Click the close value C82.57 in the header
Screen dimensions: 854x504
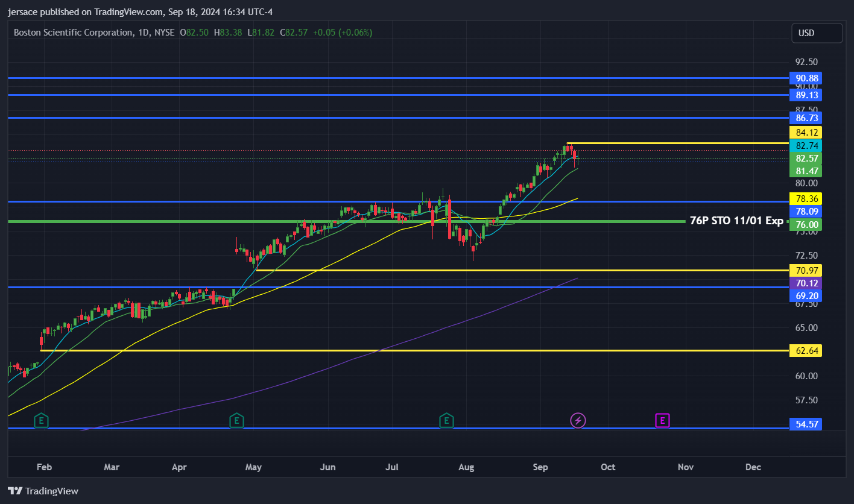point(294,33)
